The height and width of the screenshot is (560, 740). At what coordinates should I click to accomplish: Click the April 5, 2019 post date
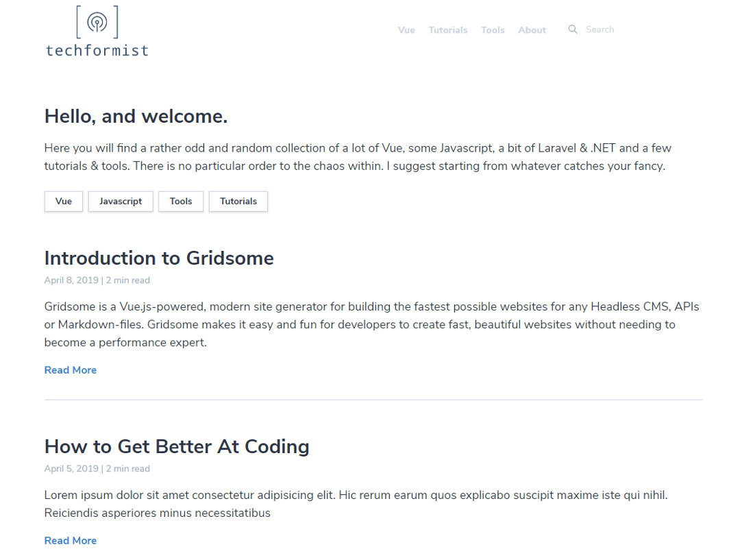71,469
